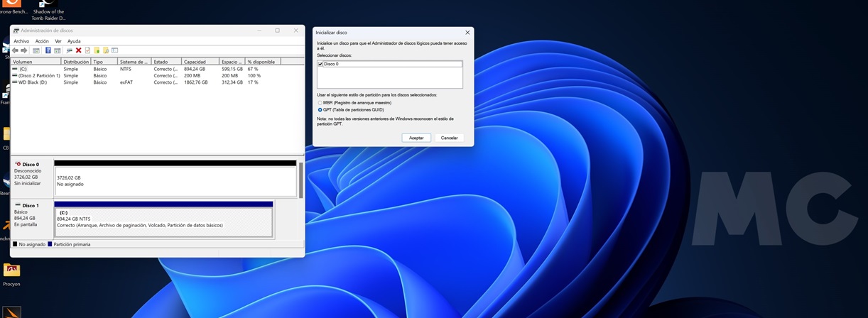Click the properties checkmark sheet toolbar icon
This screenshot has width=868, height=318.
pos(87,50)
